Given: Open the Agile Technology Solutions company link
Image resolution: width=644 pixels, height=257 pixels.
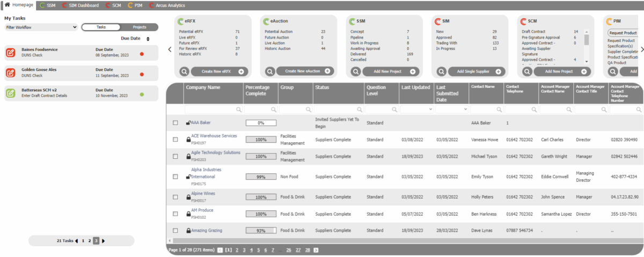Looking at the screenshot, I should pos(216,153).
